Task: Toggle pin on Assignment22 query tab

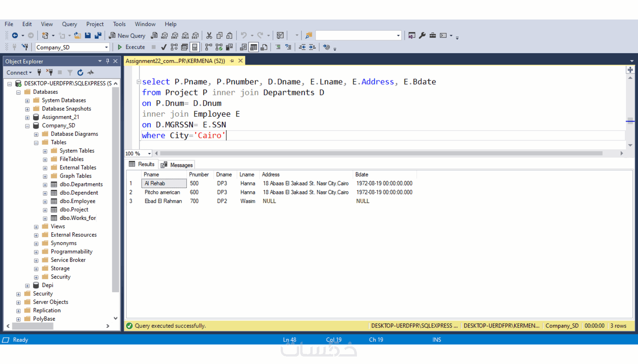Action: pos(232,61)
